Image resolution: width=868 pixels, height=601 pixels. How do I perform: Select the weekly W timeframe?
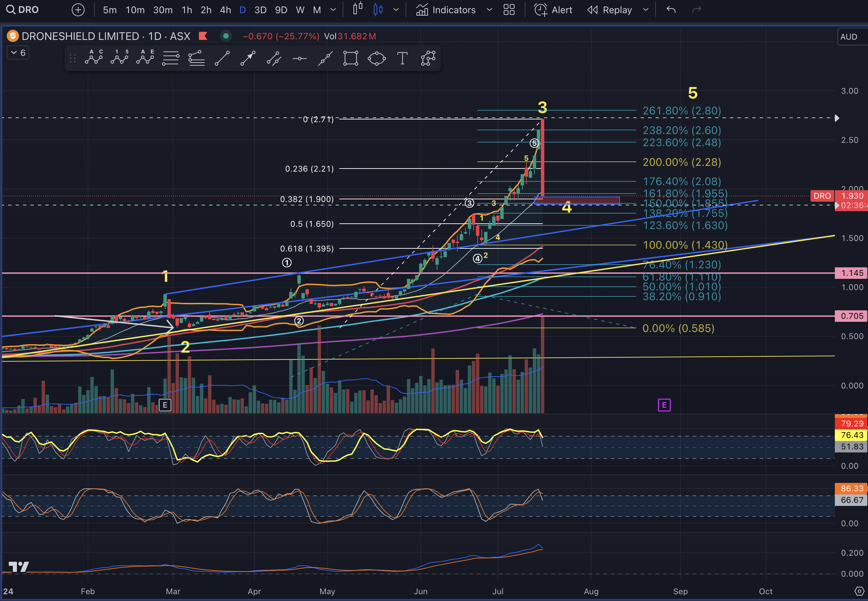[300, 10]
